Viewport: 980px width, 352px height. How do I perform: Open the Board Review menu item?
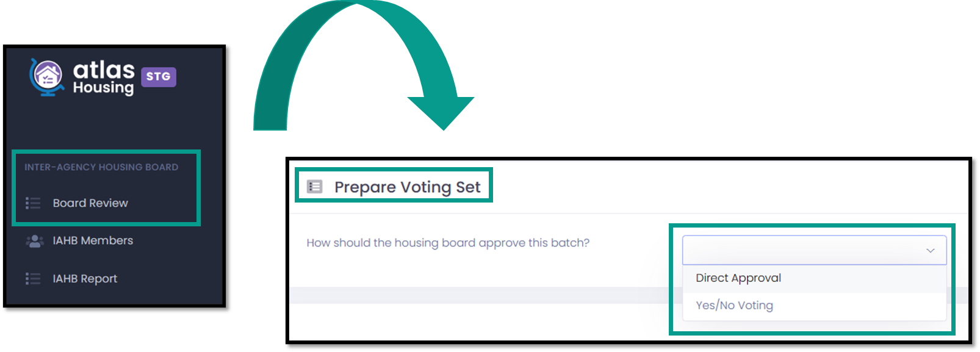pos(90,203)
